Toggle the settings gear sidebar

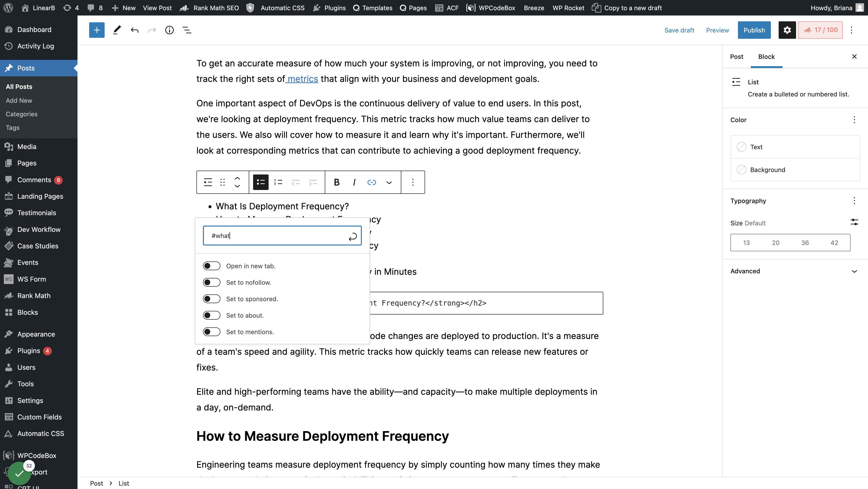tap(787, 30)
